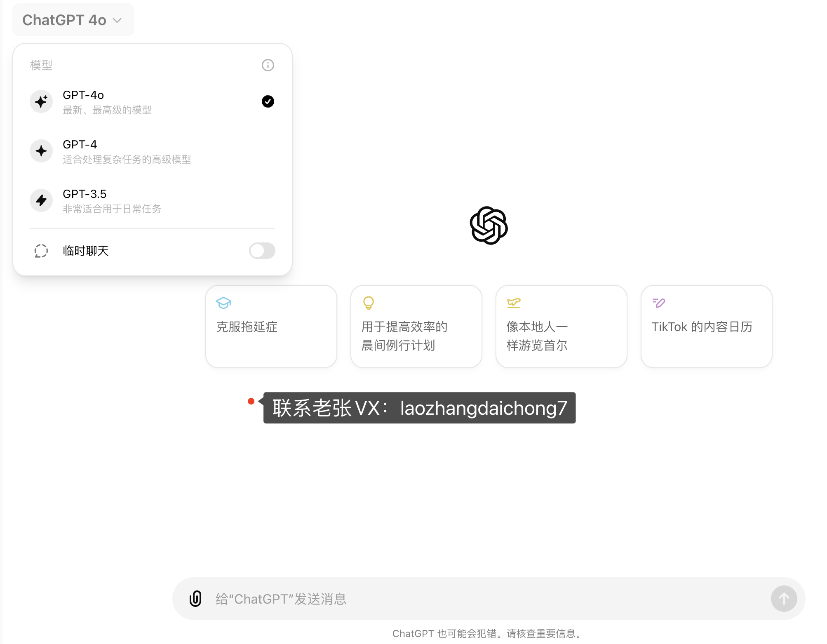Click the 最新、最高级的模型 description text
The image size is (827, 644).
point(107,110)
